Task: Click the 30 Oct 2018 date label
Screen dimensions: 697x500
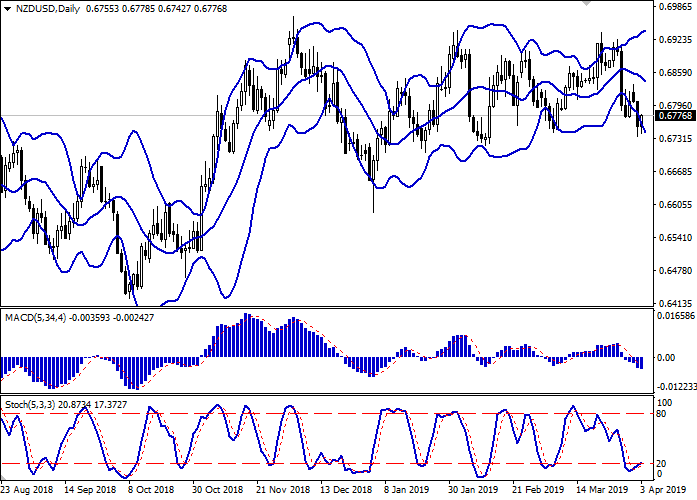Action: [217, 490]
